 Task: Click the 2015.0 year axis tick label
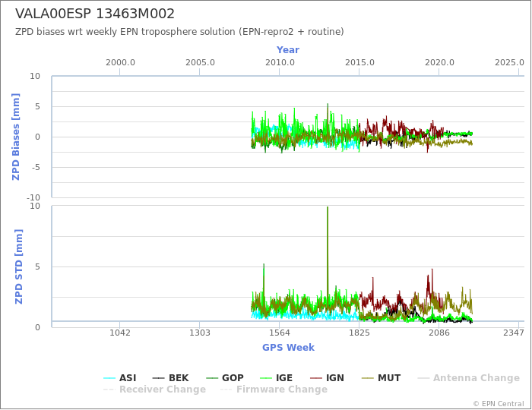click(360, 63)
